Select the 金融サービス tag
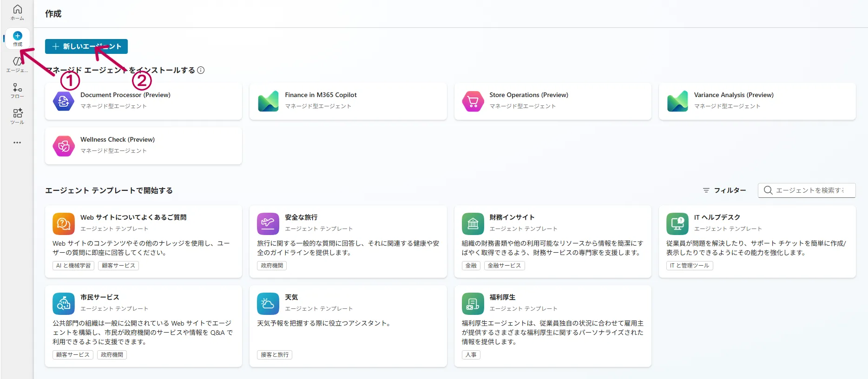Screen dimensions: 868x379 pyautogui.click(x=504, y=266)
